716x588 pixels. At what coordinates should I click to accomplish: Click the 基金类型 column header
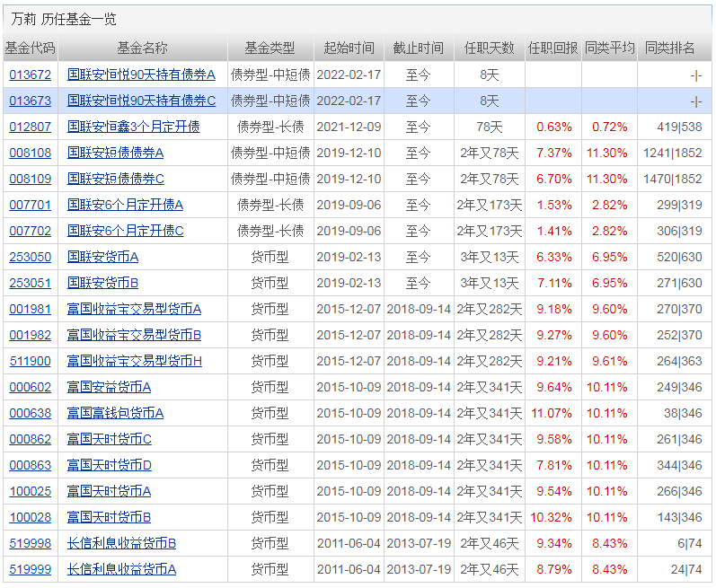[269, 48]
